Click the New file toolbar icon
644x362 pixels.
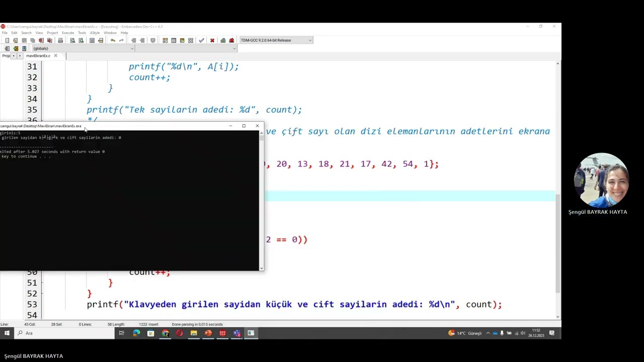[7, 40]
